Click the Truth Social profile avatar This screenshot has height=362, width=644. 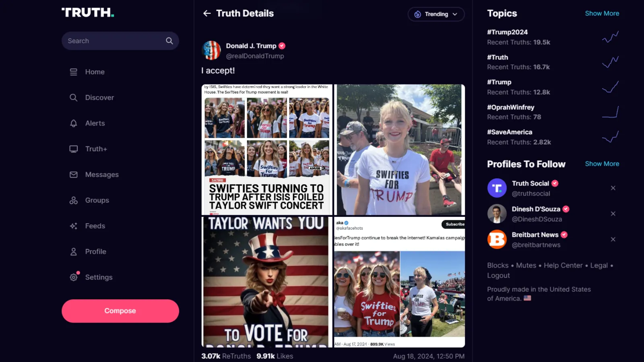pos(497,188)
